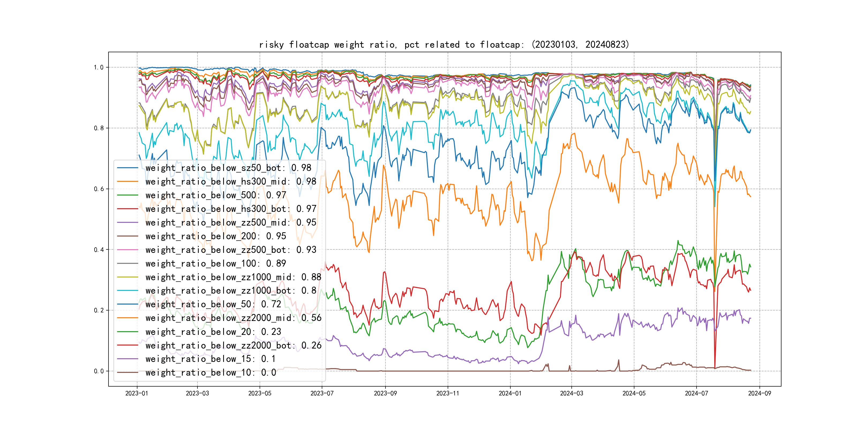Click the pink line swatch for zz500_bot

pos(127,250)
